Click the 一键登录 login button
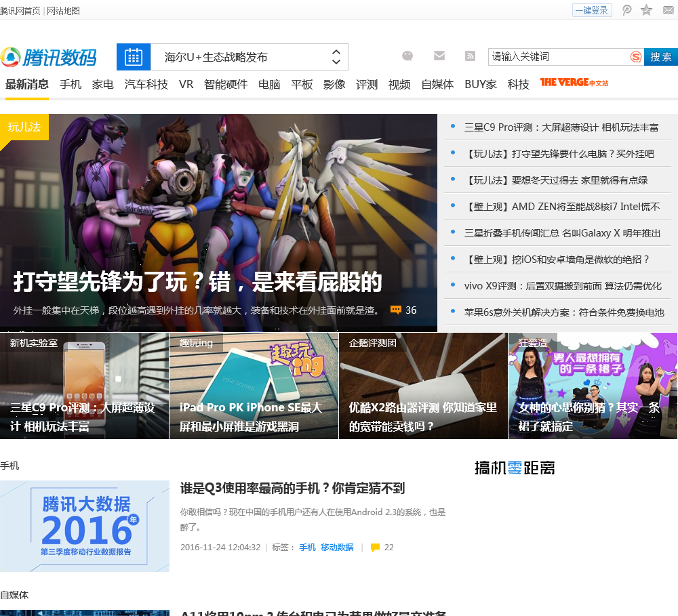 coord(592,10)
